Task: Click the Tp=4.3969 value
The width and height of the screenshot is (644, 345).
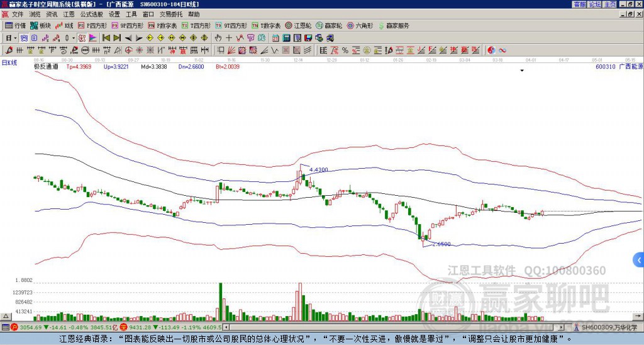Action: (x=79, y=66)
